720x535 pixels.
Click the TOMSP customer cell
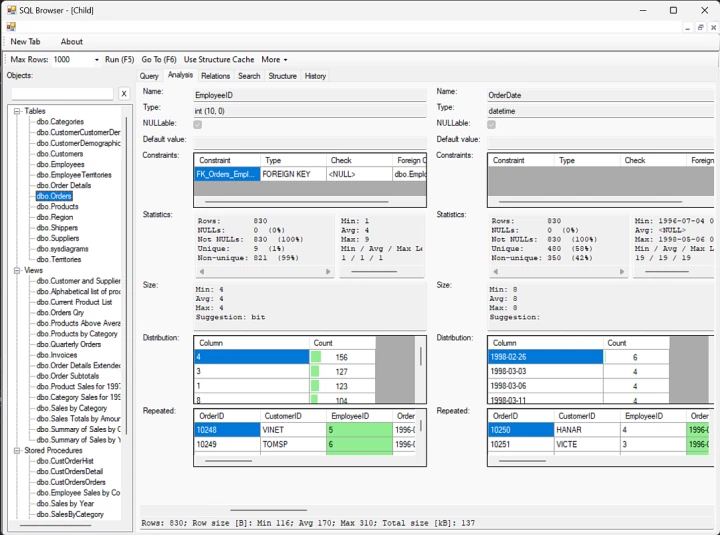(293, 445)
